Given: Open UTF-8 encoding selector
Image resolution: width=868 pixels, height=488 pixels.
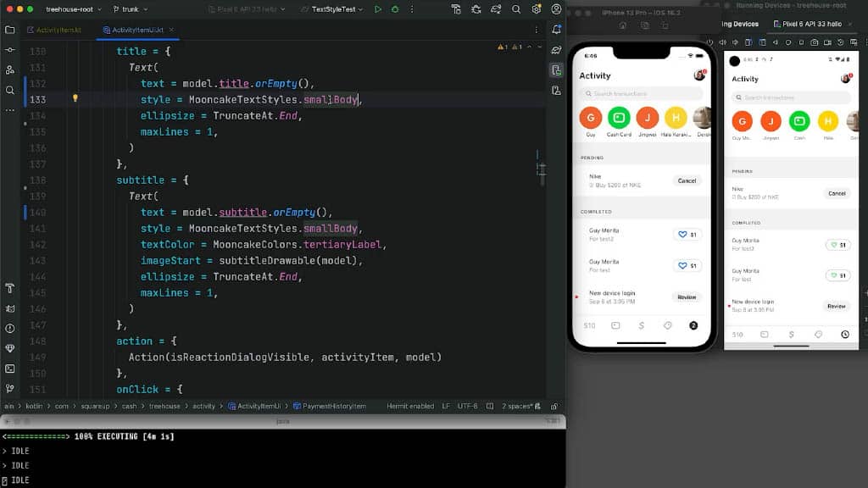Looking at the screenshot, I should tap(467, 406).
